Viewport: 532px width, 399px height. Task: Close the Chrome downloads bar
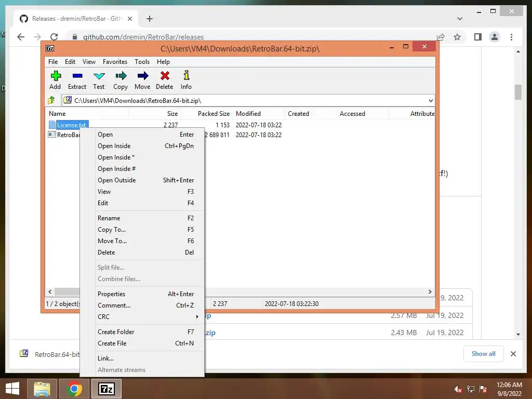[513, 354]
